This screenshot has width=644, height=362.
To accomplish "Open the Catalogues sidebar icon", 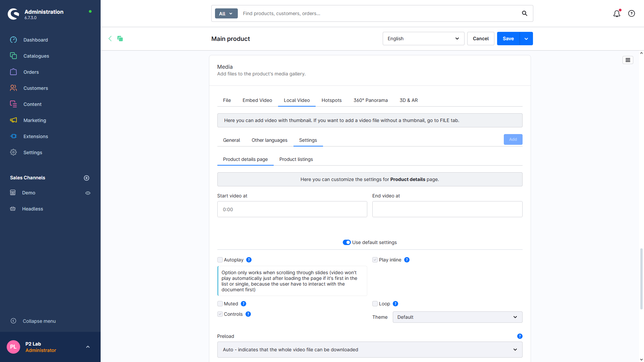I will (13, 56).
